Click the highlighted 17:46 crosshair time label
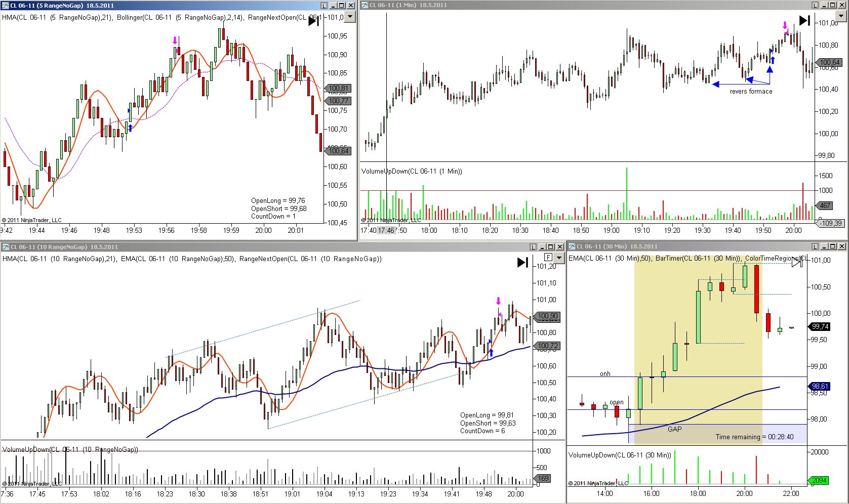Screen dimensions: 849x504 point(386,230)
